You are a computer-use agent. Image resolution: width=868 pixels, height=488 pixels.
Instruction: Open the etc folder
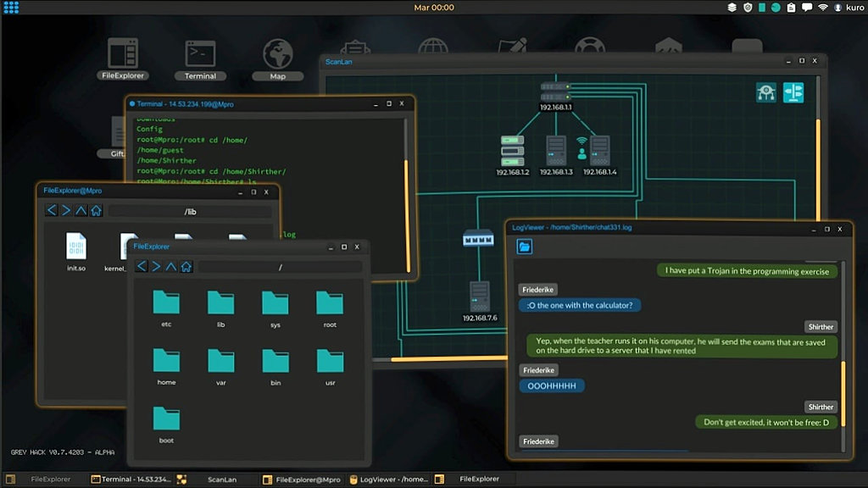tap(166, 308)
